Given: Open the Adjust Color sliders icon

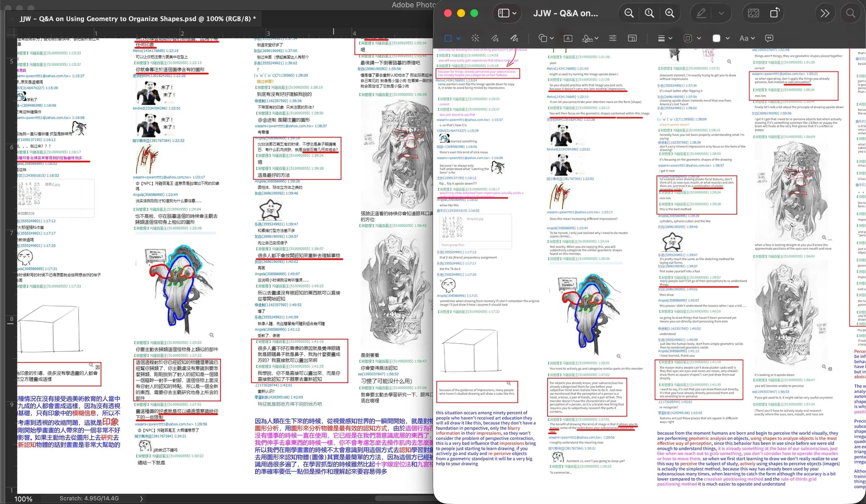Looking at the screenshot, I should 613,38.
